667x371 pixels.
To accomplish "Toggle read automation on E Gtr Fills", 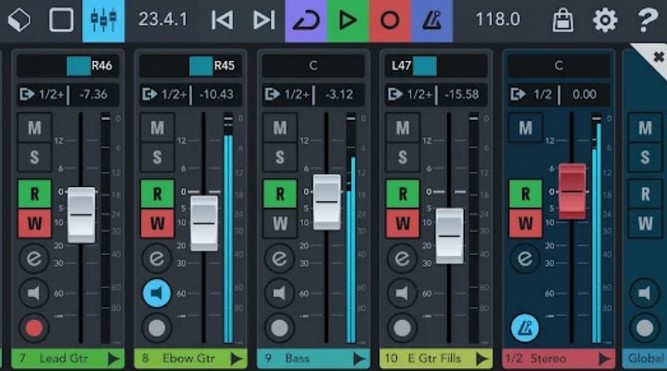I will point(402,194).
